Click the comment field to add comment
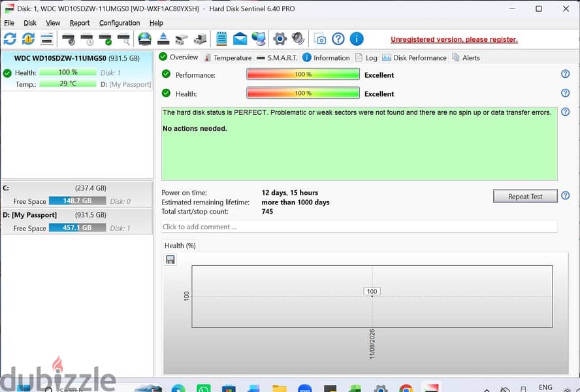Viewport: 580px width, 392px height. pyautogui.click(x=359, y=227)
